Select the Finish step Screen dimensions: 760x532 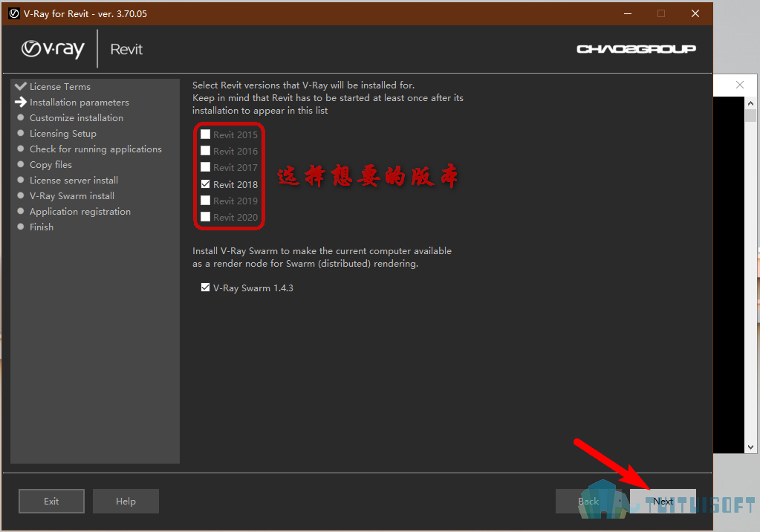tap(42, 227)
